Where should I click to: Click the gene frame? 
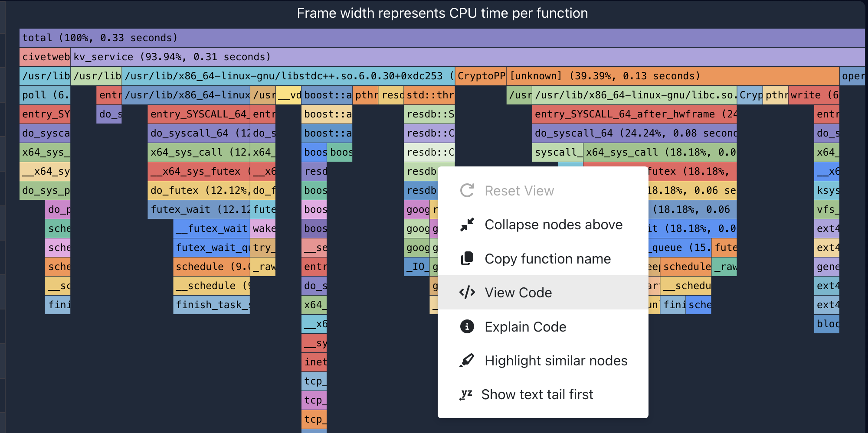coord(827,267)
